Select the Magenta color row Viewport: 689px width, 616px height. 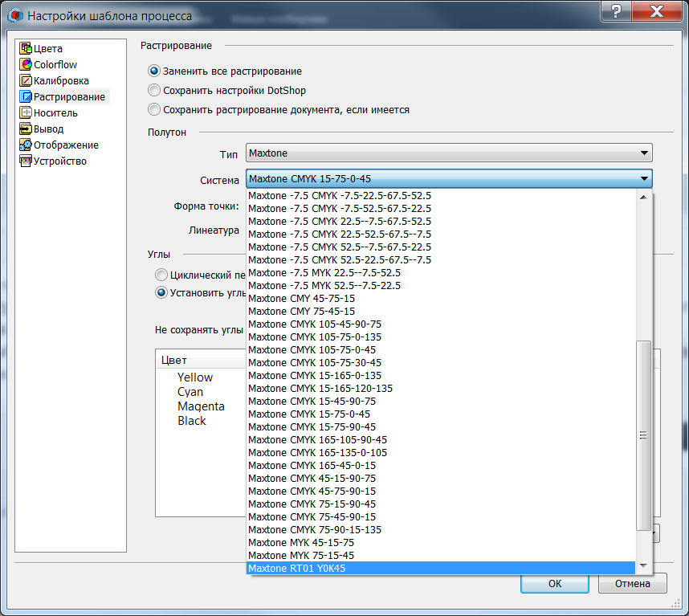tap(201, 406)
